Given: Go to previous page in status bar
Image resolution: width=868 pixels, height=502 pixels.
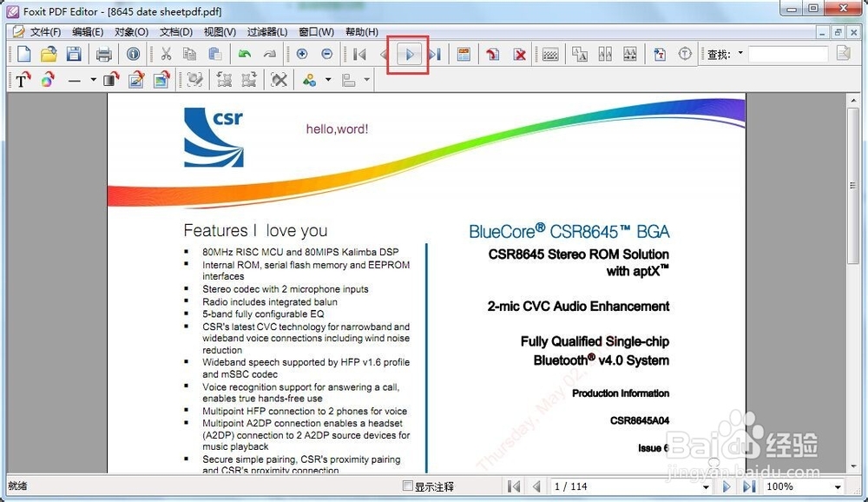Looking at the screenshot, I should tap(536, 486).
